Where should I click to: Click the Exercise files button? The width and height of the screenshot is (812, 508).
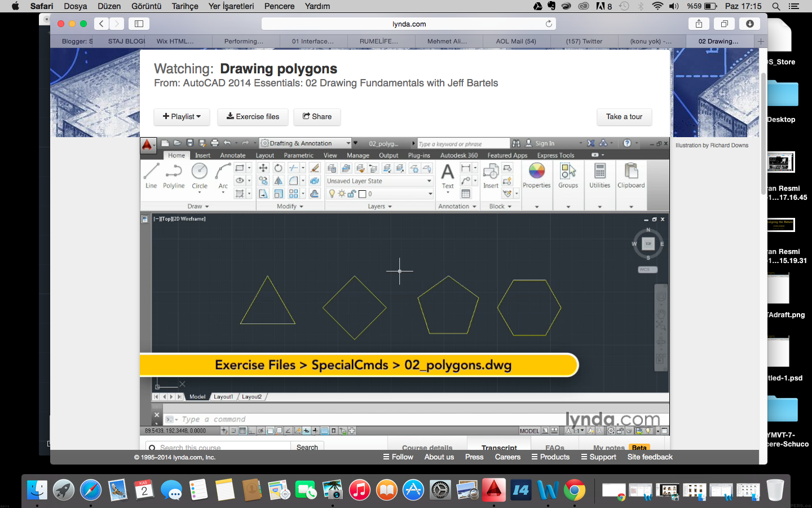[253, 116]
